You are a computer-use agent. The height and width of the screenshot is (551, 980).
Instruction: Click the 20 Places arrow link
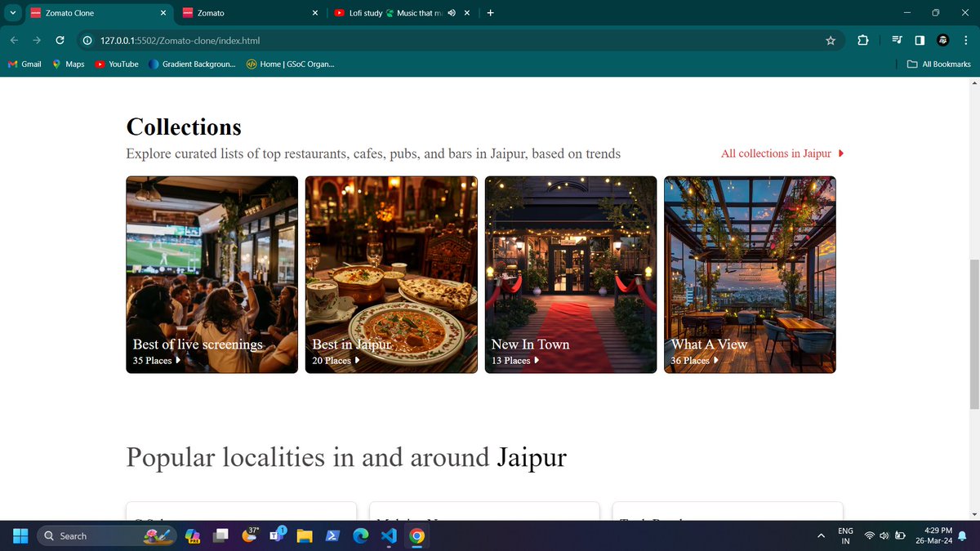click(x=336, y=360)
